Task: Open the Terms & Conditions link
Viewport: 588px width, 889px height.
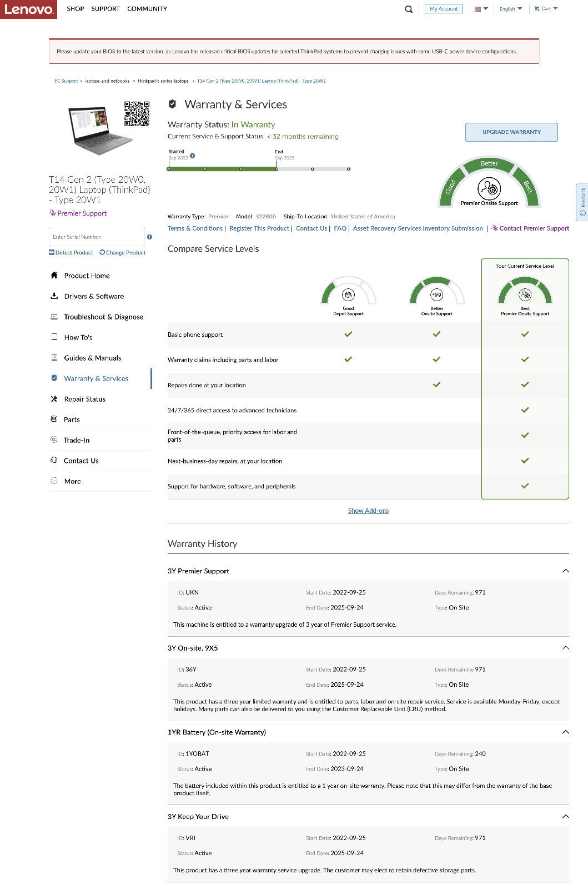Action: (x=195, y=228)
